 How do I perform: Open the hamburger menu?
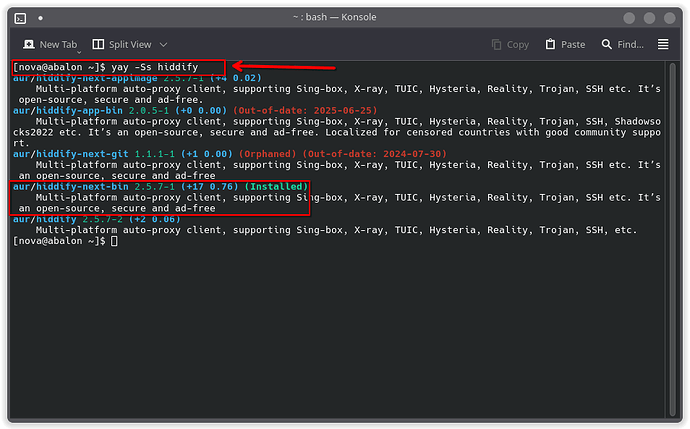tap(663, 44)
